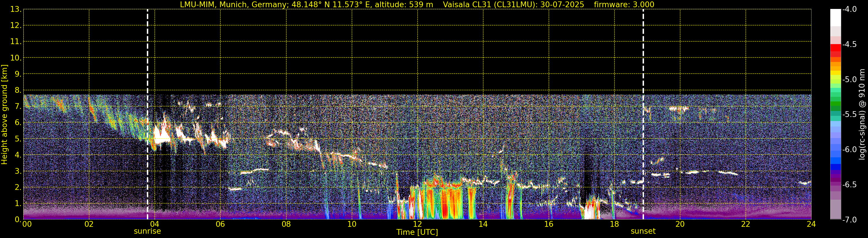Click the time axis tick label '12'
Image resolution: width=868 pixels, height=238 pixels.
click(x=417, y=224)
